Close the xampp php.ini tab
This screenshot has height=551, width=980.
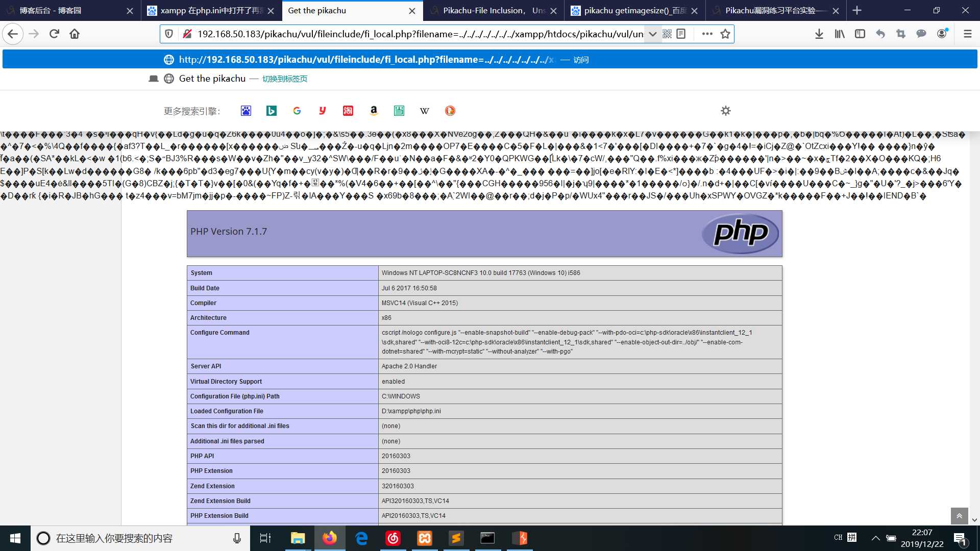point(271,11)
